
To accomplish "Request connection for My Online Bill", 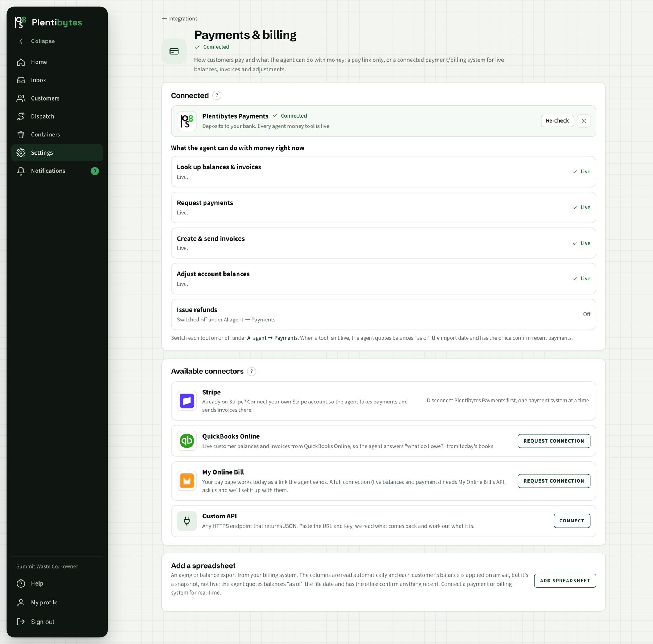I will point(554,481).
